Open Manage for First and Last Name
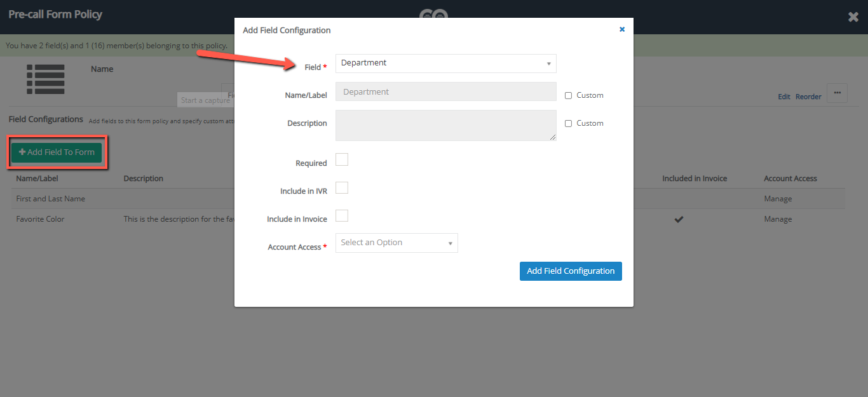This screenshot has width=868, height=397. point(778,199)
